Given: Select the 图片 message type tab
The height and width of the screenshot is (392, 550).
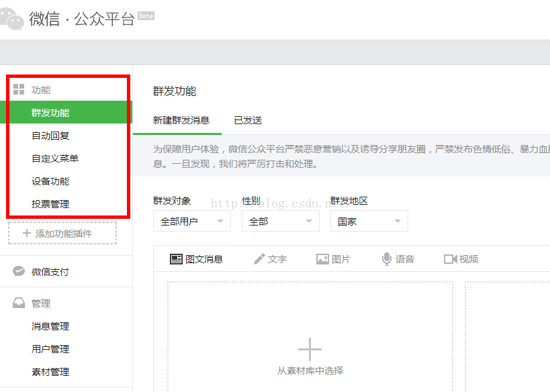Looking at the screenshot, I should coord(333,259).
